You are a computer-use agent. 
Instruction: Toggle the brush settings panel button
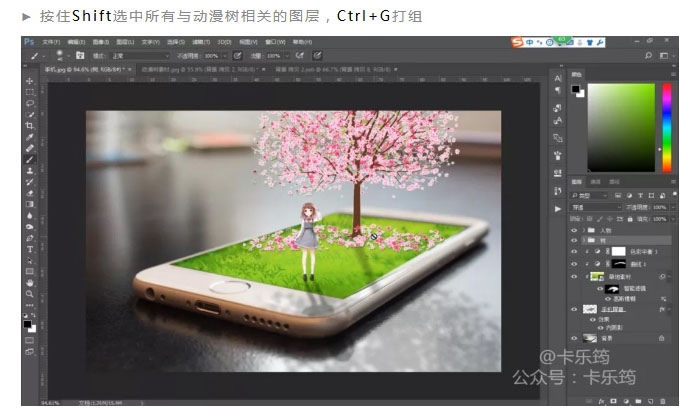click(x=80, y=55)
